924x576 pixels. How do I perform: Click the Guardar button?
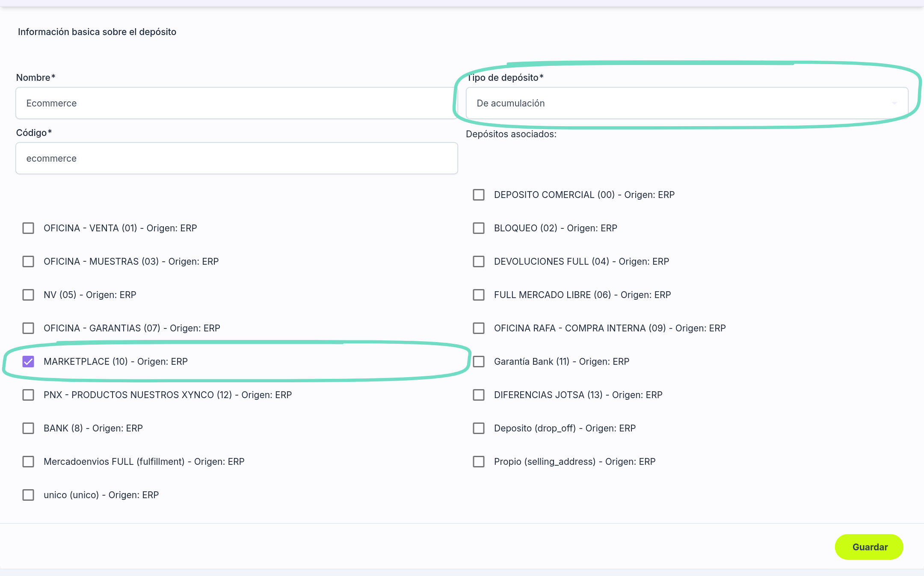[869, 547]
